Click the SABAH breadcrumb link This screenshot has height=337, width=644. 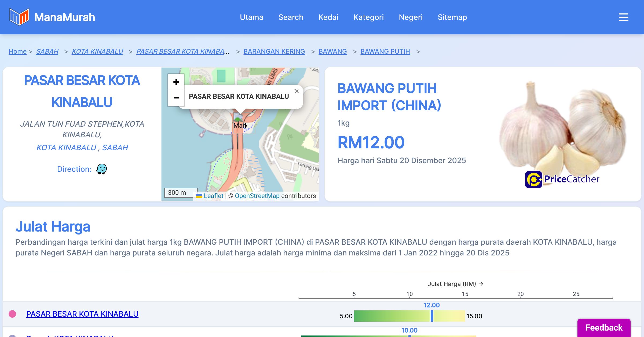point(47,51)
